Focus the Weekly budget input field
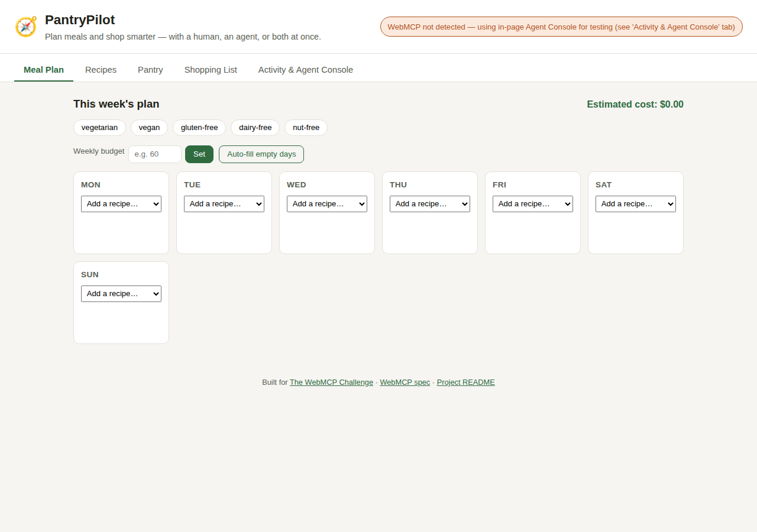757x532 pixels. pyautogui.click(x=155, y=154)
